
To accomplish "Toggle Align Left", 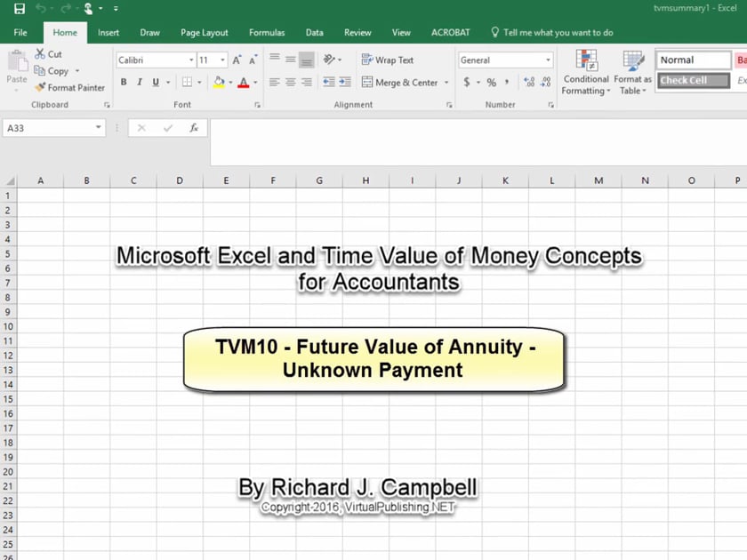I will pyautogui.click(x=275, y=82).
